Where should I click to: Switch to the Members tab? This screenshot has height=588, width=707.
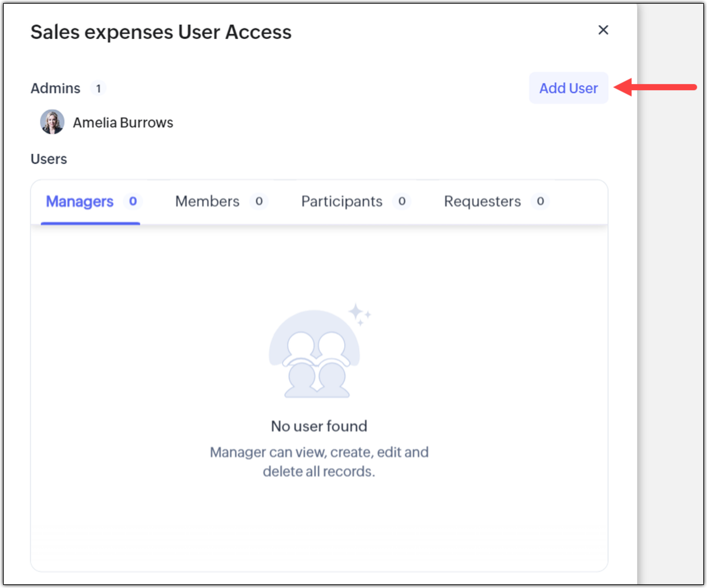point(207,201)
